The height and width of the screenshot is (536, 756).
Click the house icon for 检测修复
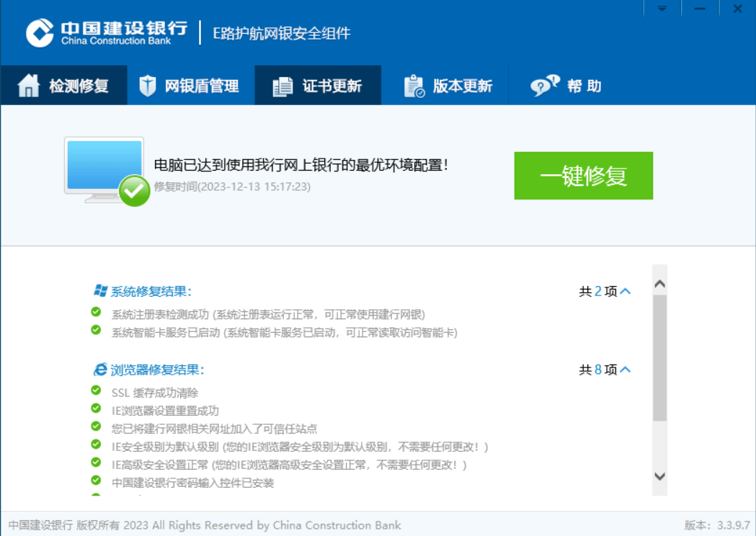point(29,86)
